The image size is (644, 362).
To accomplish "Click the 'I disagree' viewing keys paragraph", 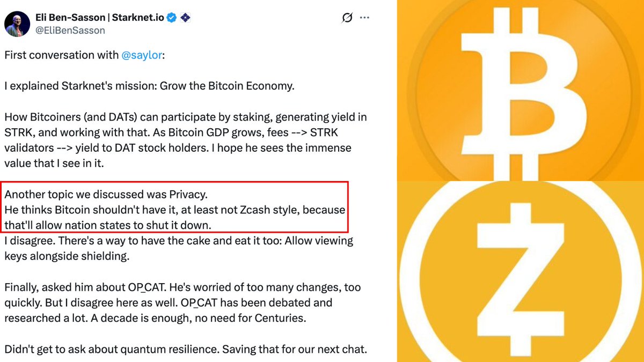I will [178, 248].
